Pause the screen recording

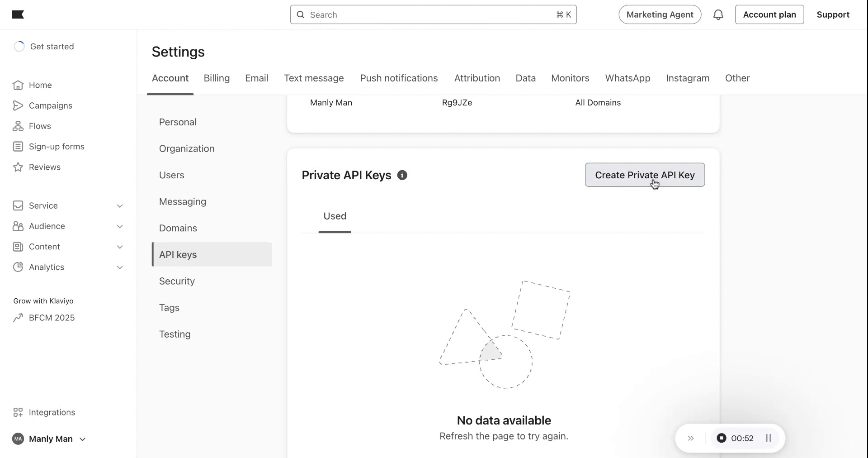768,438
